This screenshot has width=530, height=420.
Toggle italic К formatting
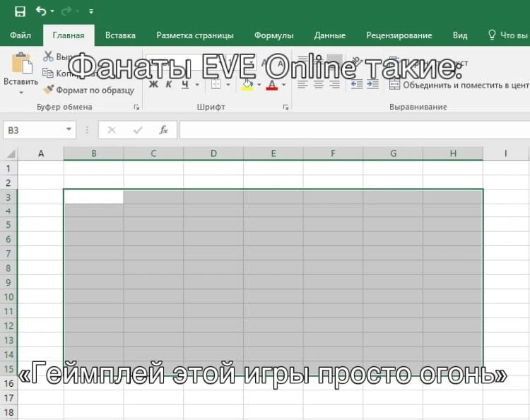(169, 84)
